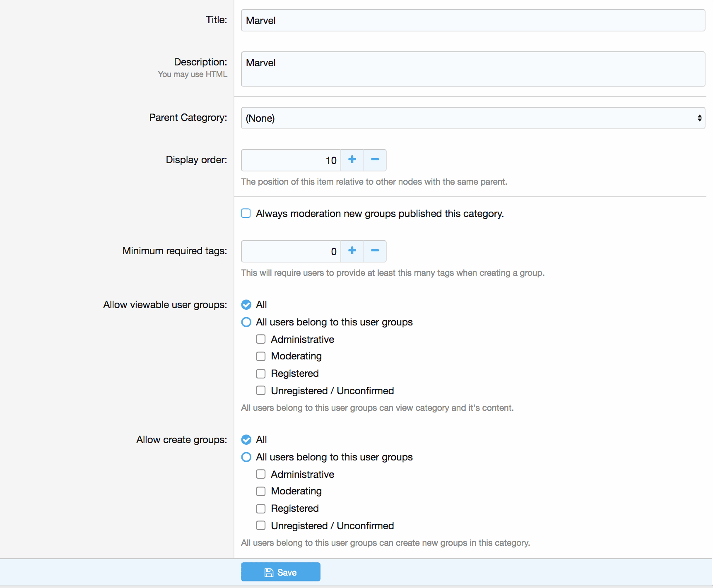This screenshot has height=588, width=713.
Task: Check Unregistered / Unconfirmed under viewable groups
Action: [x=261, y=390]
